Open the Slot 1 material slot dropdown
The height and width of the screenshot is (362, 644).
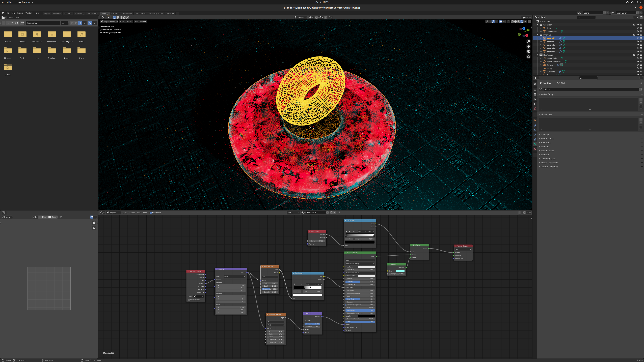click(293, 213)
